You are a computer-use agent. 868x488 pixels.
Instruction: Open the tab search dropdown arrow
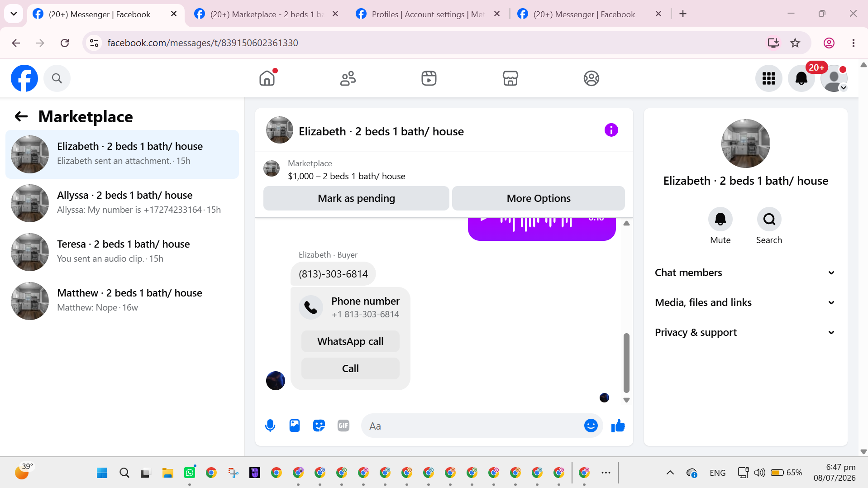[x=14, y=14]
